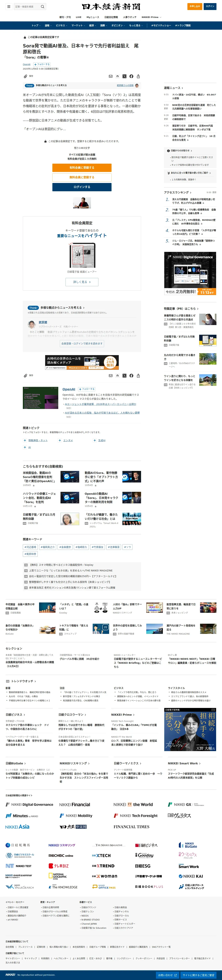
Task: Open the 日経 xTECH logo link
Action: [101, 855]
